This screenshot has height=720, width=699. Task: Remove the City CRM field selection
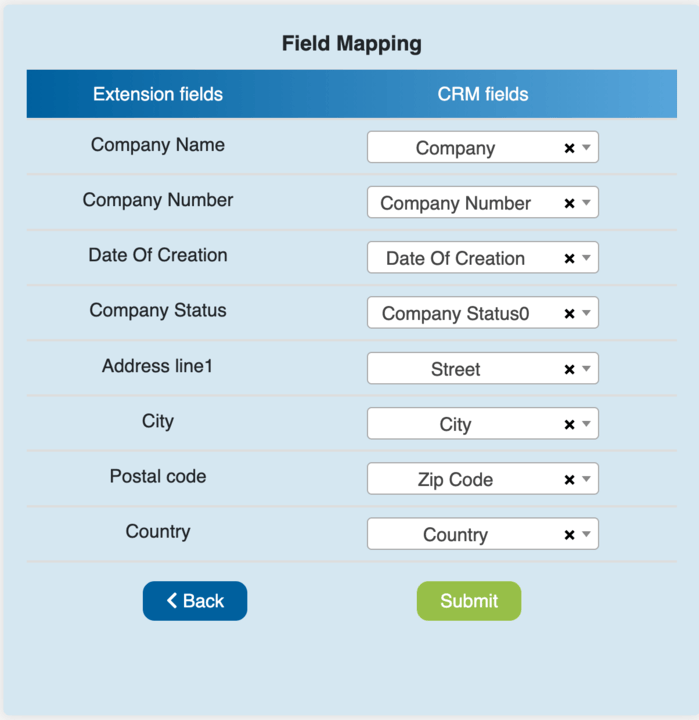pyautogui.click(x=569, y=424)
